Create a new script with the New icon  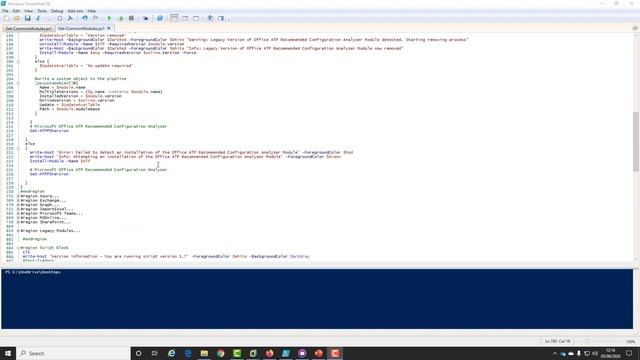(x=6, y=18)
